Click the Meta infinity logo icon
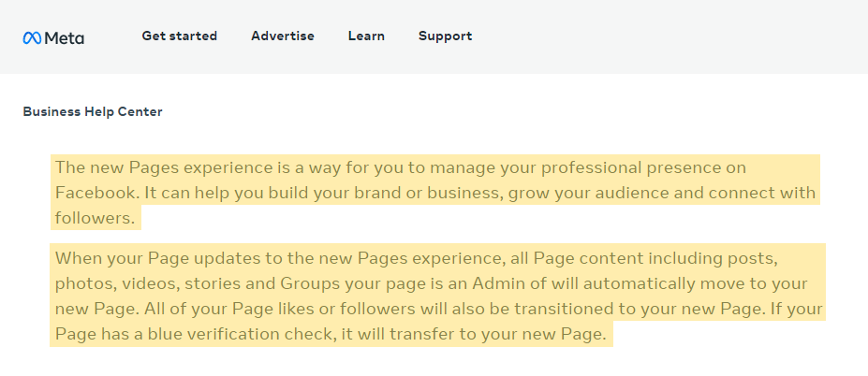This screenshot has height=376, width=868. point(32,37)
